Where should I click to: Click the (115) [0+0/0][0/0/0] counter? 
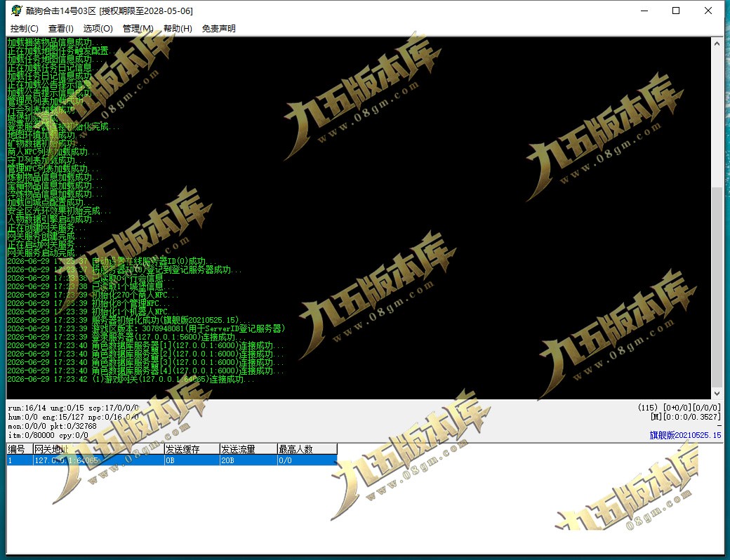[x=679, y=408]
